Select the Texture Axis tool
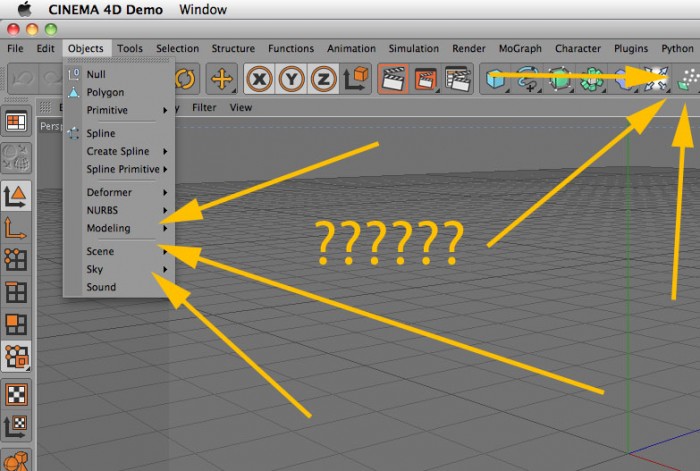The width and height of the screenshot is (700, 471). (16, 427)
